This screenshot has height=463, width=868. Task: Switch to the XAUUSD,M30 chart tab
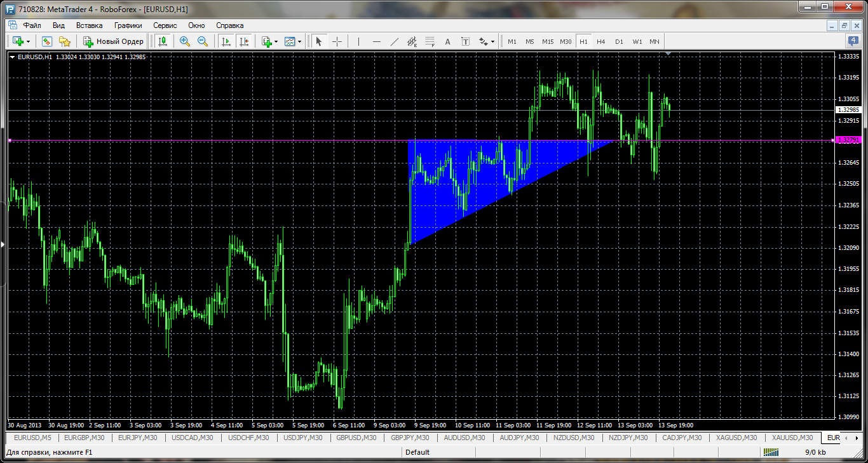[791, 438]
